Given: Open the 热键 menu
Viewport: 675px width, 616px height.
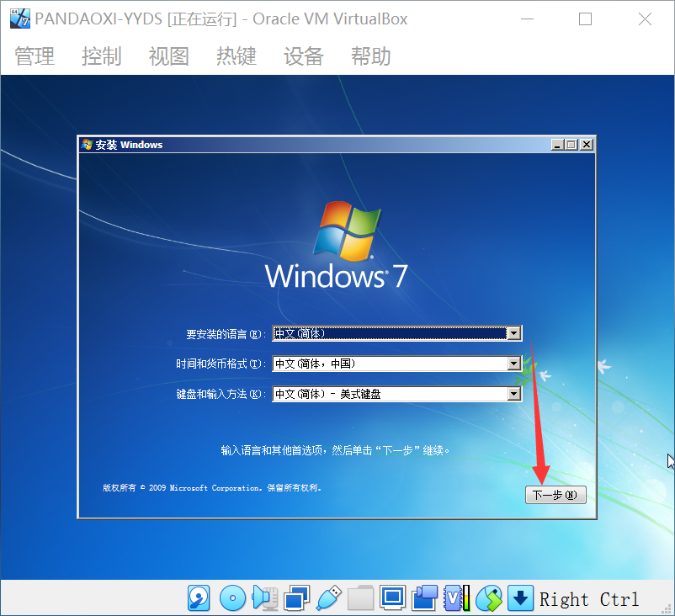Looking at the screenshot, I should click(237, 56).
